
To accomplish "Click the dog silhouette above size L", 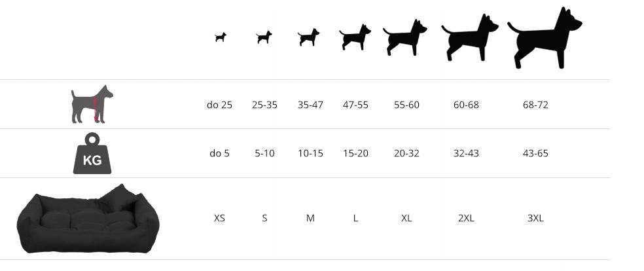I will (355, 37).
